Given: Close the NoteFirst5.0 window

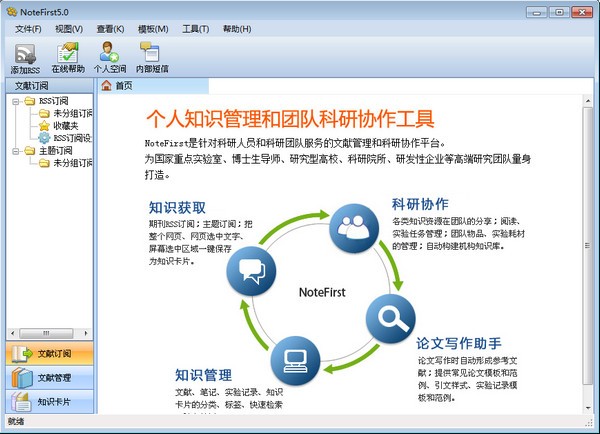Looking at the screenshot, I should (x=582, y=13).
